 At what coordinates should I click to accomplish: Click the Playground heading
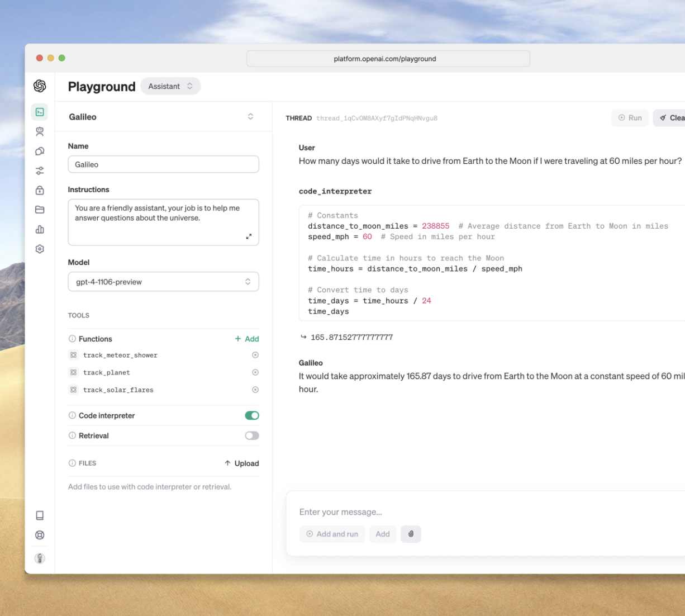[x=102, y=87]
